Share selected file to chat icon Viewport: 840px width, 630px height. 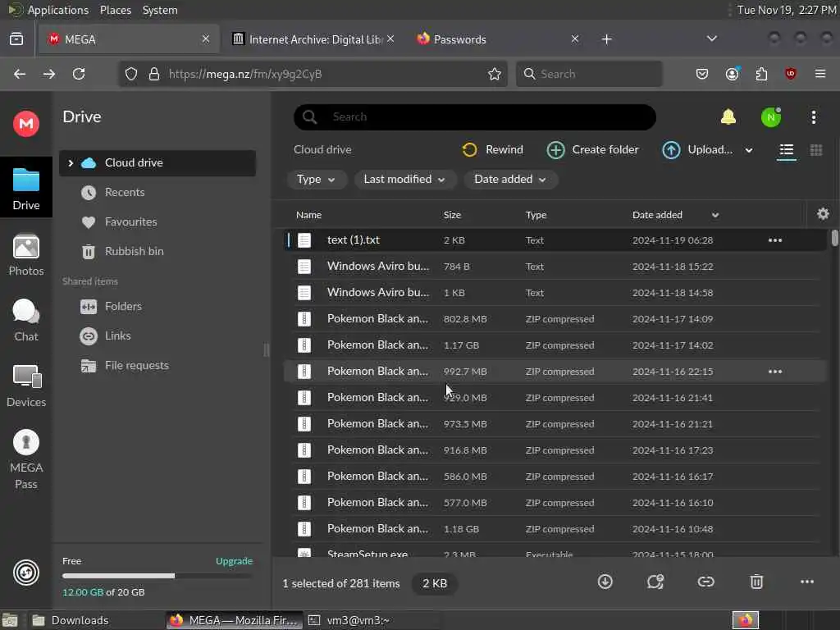(655, 582)
